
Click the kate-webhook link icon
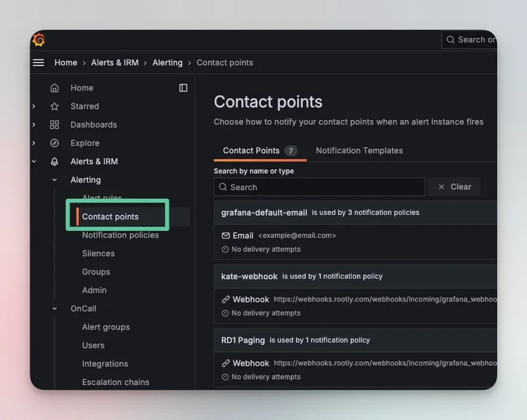[x=226, y=300]
